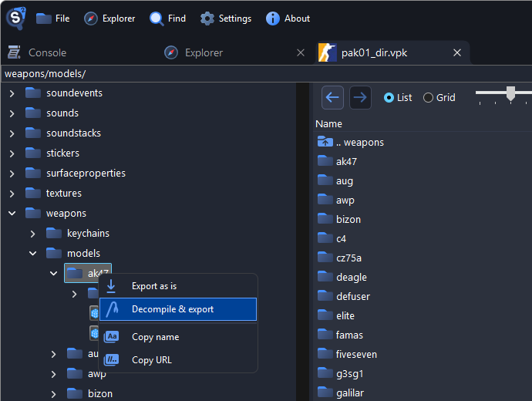Select stickers folder icon in the tree
Image resolution: width=532 pixels, height=401 pixels.
click(x=33, y=153)
